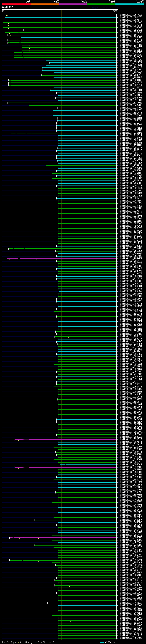Image resolution: width=146 pixels, height=644 pixels.
Task: Click the orange ~40% identity legend segment
Action: pos(45,4)
